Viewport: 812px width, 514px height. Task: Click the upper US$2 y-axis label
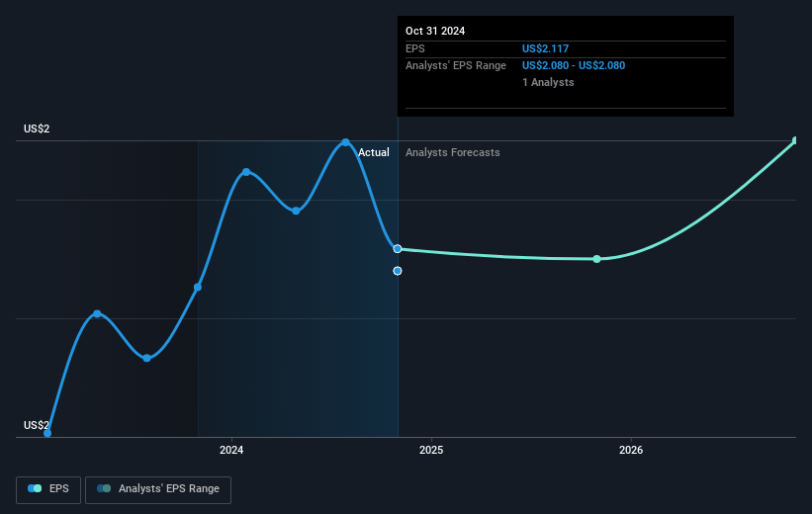[37, 128]
